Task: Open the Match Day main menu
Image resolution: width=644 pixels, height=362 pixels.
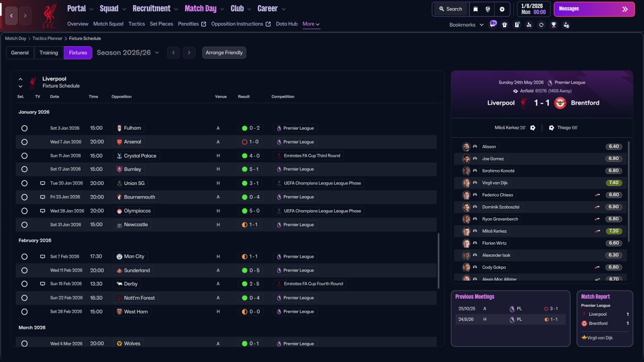Action: point(201,9)
